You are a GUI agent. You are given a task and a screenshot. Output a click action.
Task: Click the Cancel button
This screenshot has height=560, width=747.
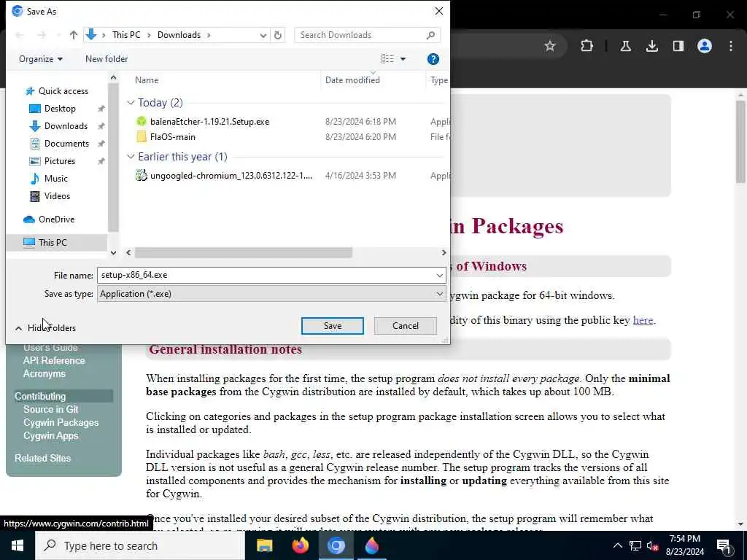(x=406, y=326)
